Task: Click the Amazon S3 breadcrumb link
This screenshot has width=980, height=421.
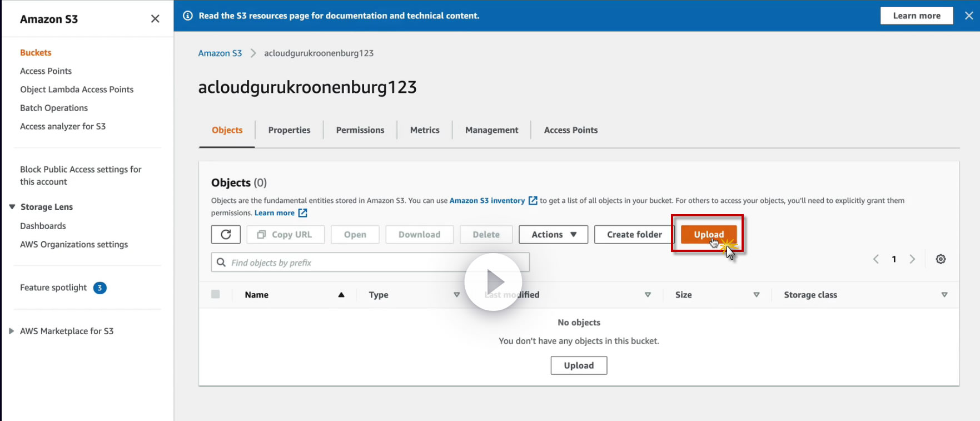Action: coord(220,53)
